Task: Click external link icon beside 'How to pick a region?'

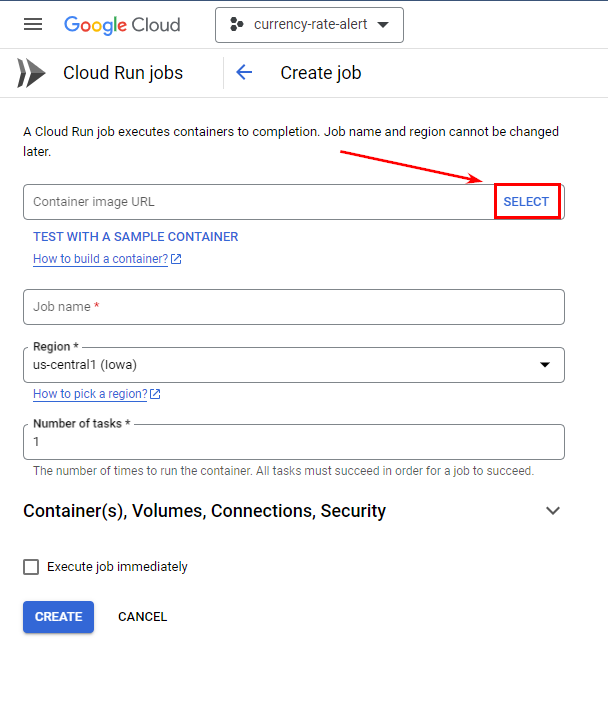Action: pyautogui.click(x=155, y=394)
